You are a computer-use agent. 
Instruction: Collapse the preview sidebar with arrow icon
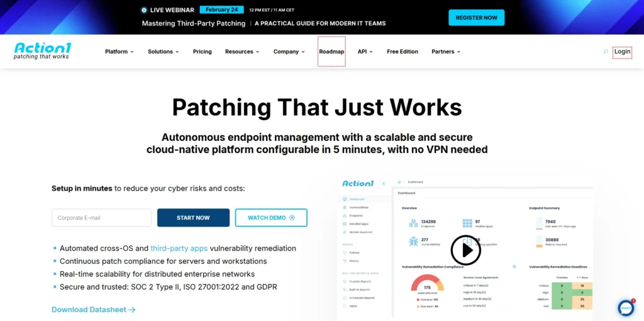(x=384, y=183)
